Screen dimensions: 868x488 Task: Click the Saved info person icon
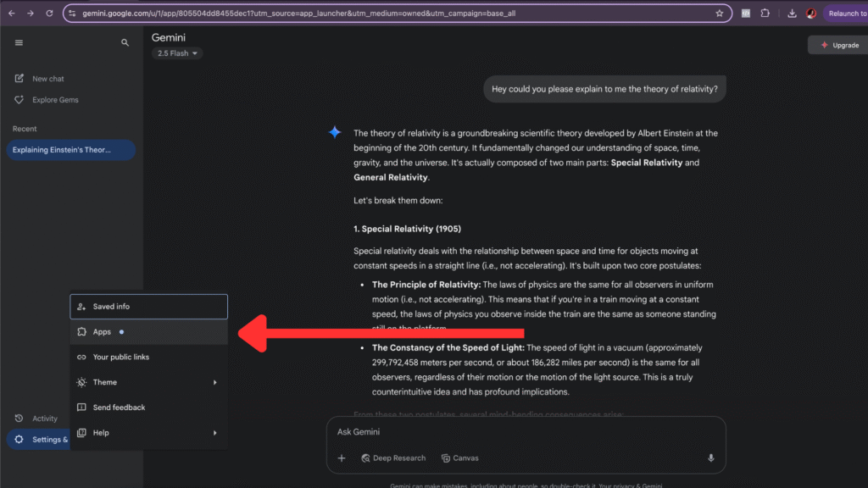point(81,307)
